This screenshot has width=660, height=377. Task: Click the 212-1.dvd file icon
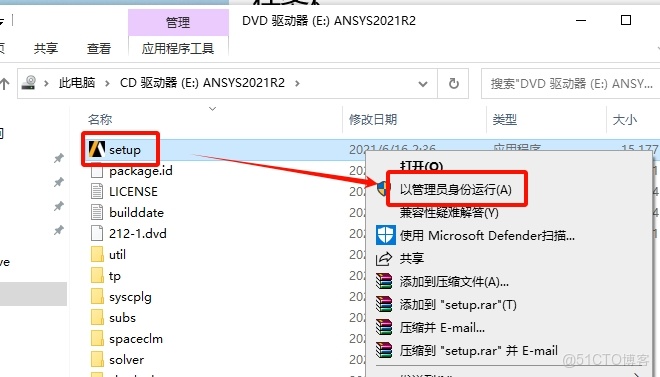point(97,234)
